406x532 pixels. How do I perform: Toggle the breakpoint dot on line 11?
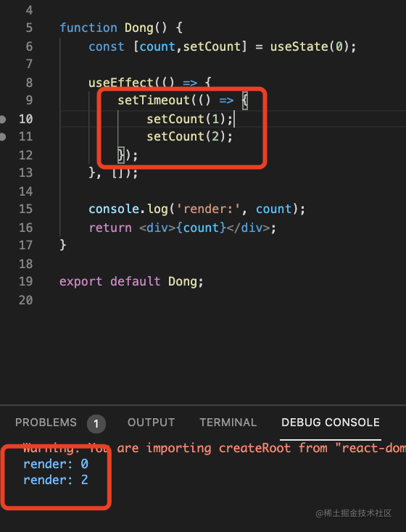pyautogui.click(x=3, y=137)
